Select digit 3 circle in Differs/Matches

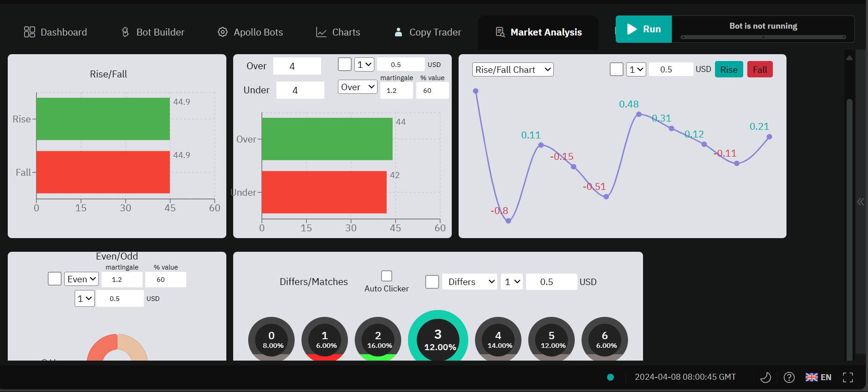(x=438, y=339)
